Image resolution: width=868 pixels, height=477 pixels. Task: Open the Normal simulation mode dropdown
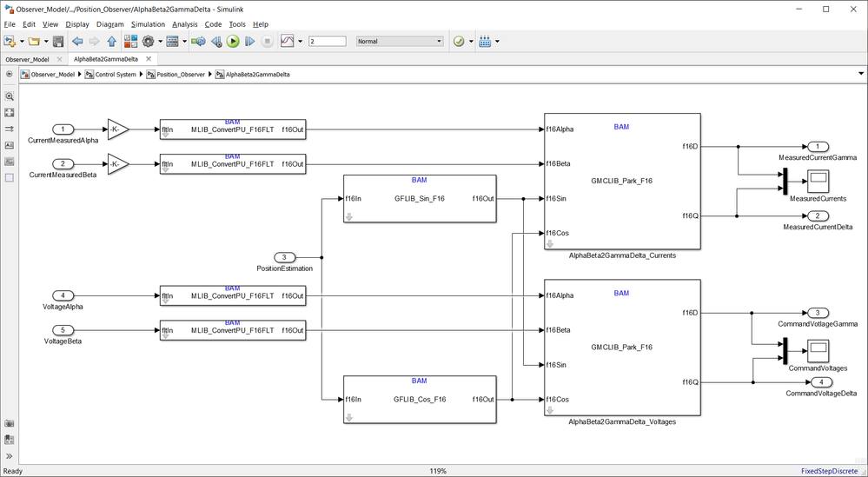[x=400, y=41]
